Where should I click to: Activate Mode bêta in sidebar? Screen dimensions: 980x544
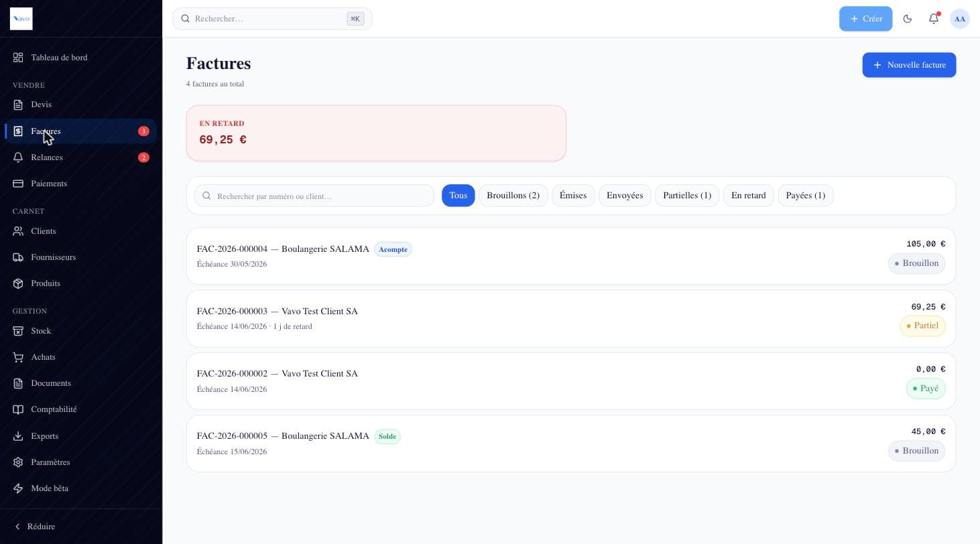81,488
